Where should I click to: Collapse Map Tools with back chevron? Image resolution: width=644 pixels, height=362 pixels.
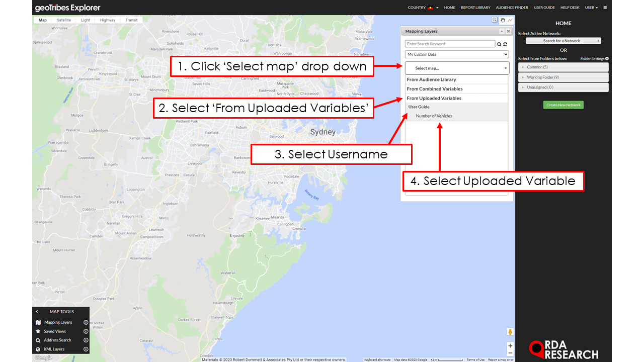[x=37, y=312]
